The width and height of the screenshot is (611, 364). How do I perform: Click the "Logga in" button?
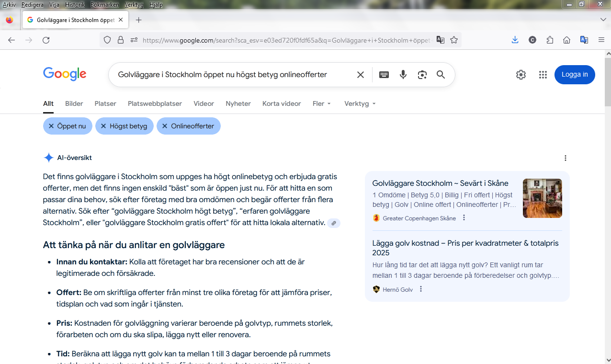(x=575, y=75)
